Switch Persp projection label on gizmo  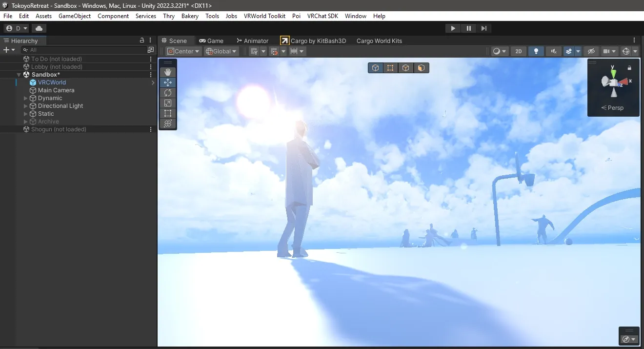[x=612, y=108]
